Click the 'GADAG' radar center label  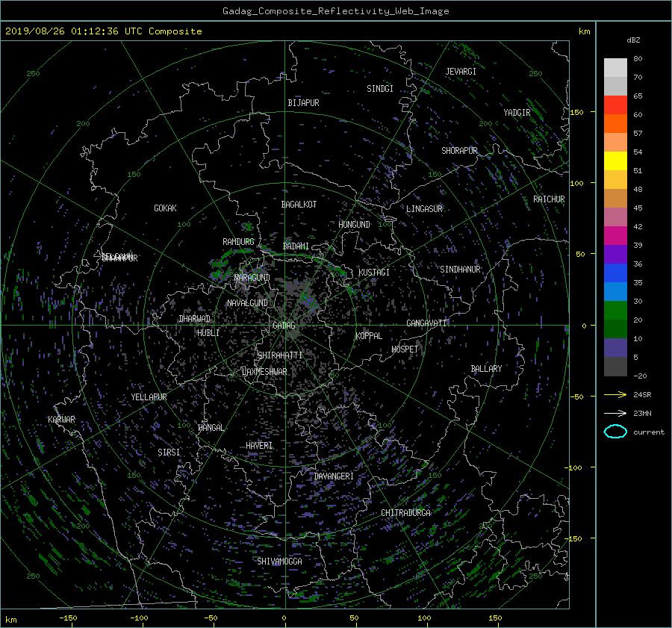point(284,326)
